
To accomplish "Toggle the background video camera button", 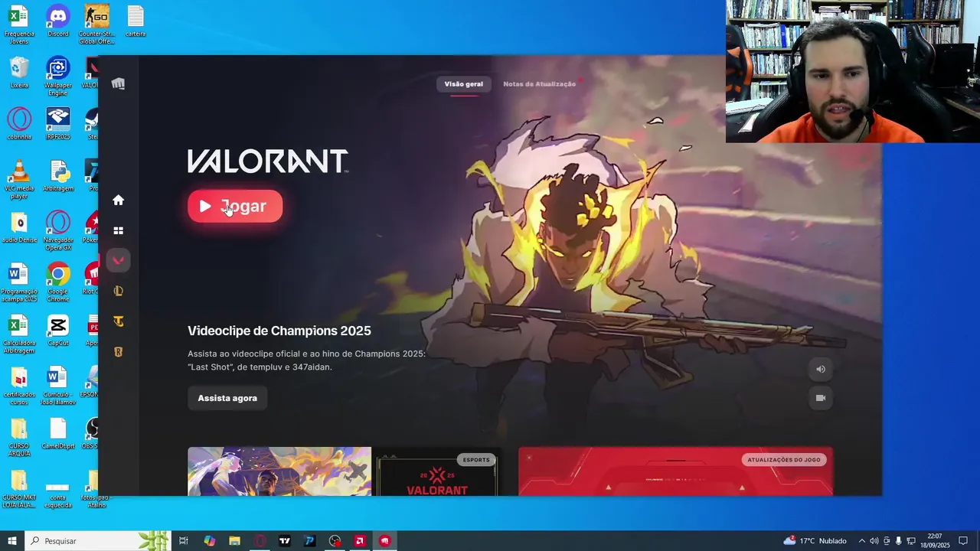I will [821, 398].
